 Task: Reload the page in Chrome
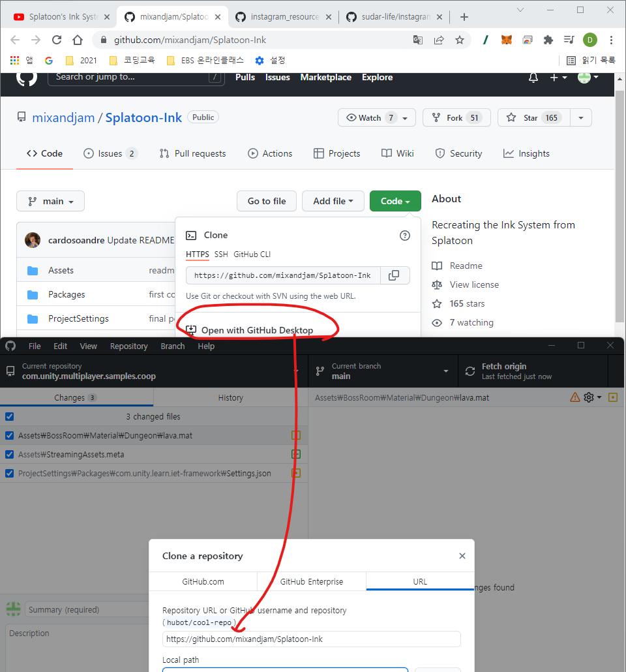57,40
